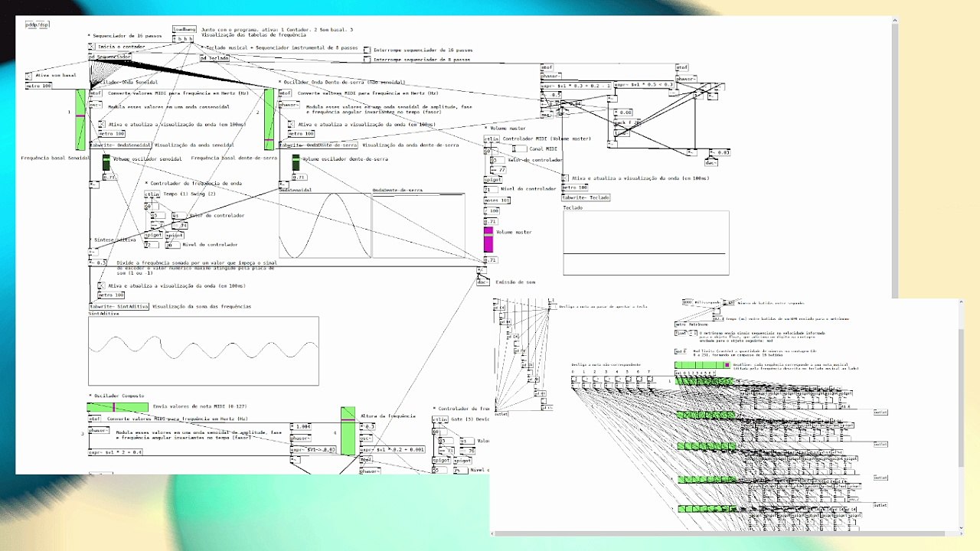Select the 'line~' object

point(621,132)
